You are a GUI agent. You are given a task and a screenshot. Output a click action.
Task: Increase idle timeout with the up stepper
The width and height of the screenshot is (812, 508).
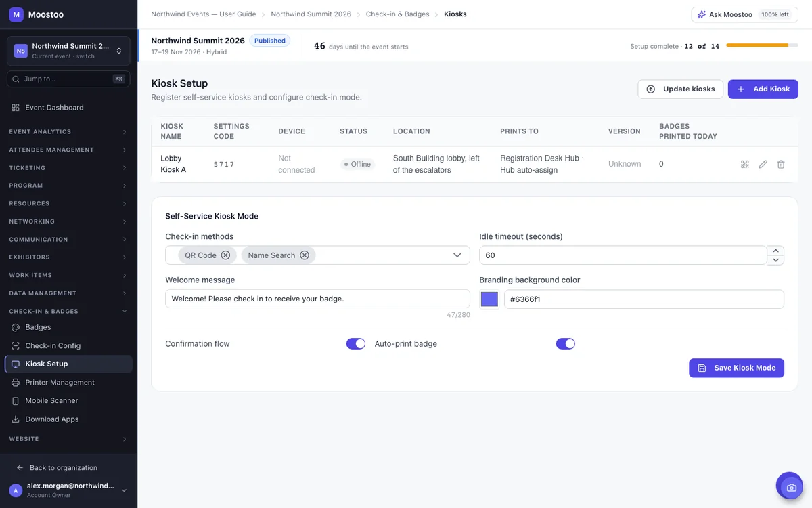click(x=777, y=251)
